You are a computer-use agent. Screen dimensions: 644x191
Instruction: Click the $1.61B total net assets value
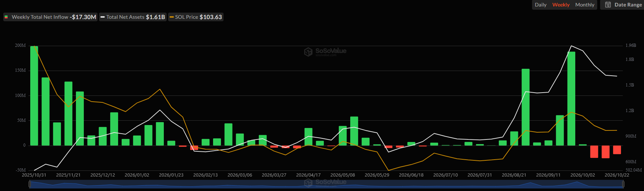click(x=156, y=17)
